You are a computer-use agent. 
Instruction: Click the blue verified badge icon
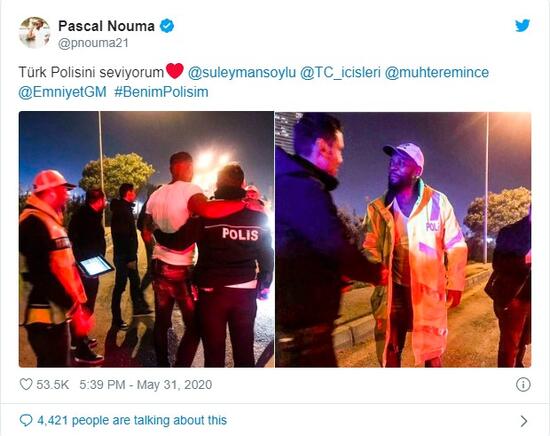[167, 26]
